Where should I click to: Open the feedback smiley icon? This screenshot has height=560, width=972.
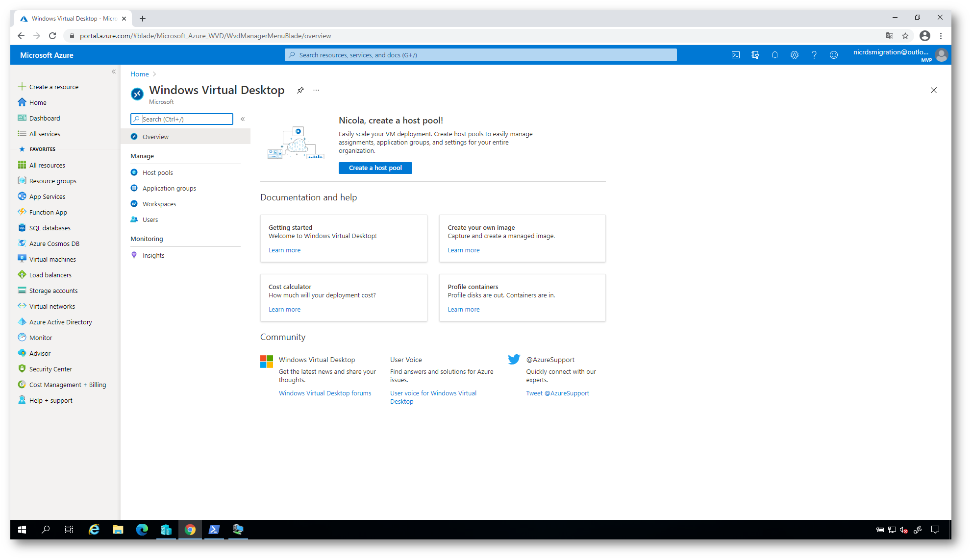click(833, 55)
